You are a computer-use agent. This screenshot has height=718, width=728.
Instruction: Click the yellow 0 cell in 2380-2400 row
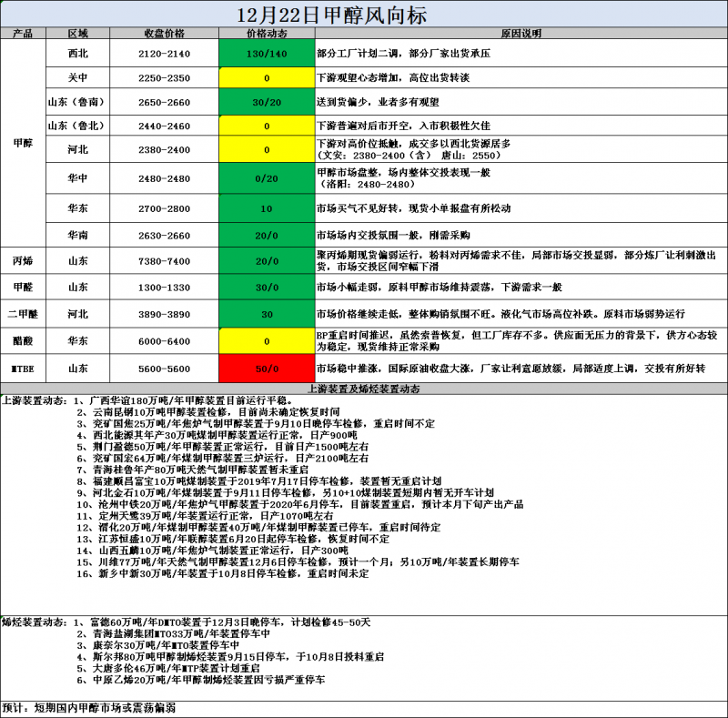(267, 149)
